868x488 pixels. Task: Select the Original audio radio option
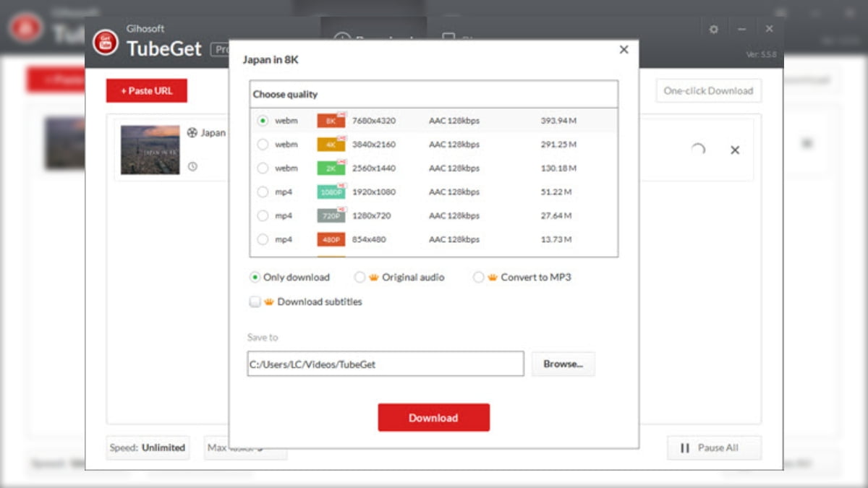pyautogui.click(x=359, y=278)
